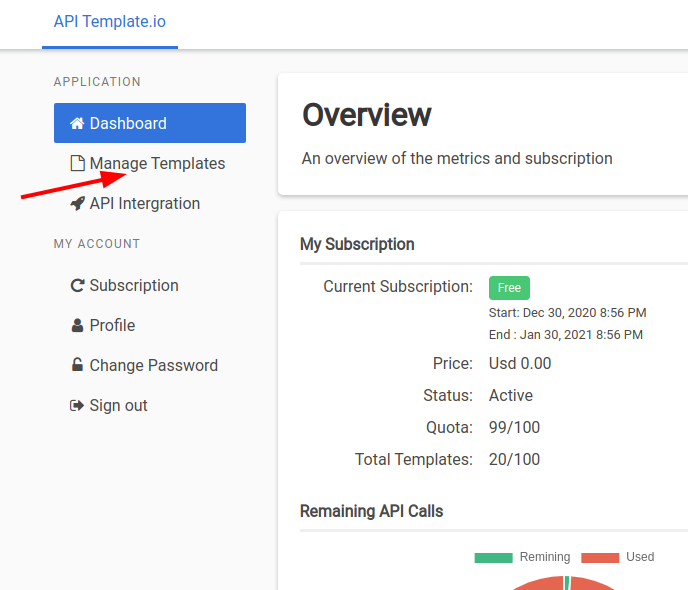Click the quota value 99/100
The height and width of the screenshot is (590, 688).
(514, 427)
